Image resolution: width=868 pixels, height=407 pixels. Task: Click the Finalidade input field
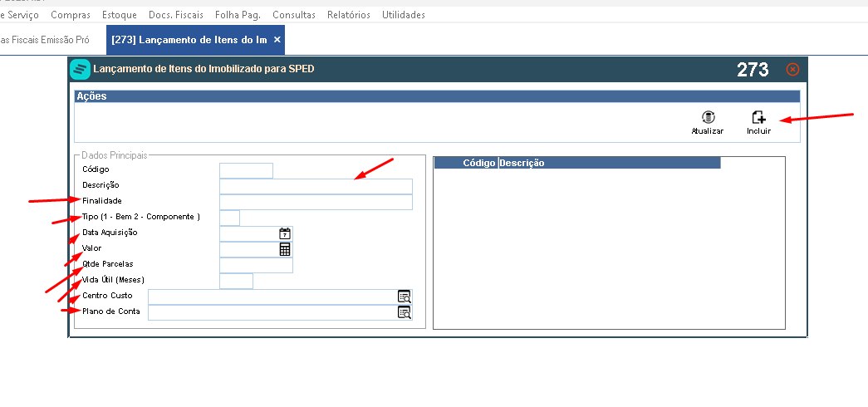(316, 202)
